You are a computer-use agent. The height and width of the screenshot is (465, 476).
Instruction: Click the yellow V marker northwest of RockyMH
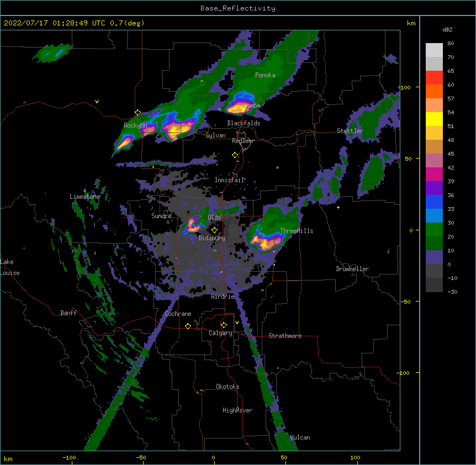(x=97, y=102)
